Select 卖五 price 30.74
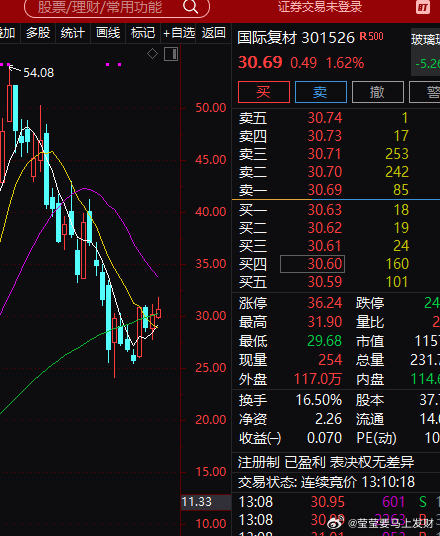Image resolution: width=440 pixels, height=536 pixels. click(325, 118)
